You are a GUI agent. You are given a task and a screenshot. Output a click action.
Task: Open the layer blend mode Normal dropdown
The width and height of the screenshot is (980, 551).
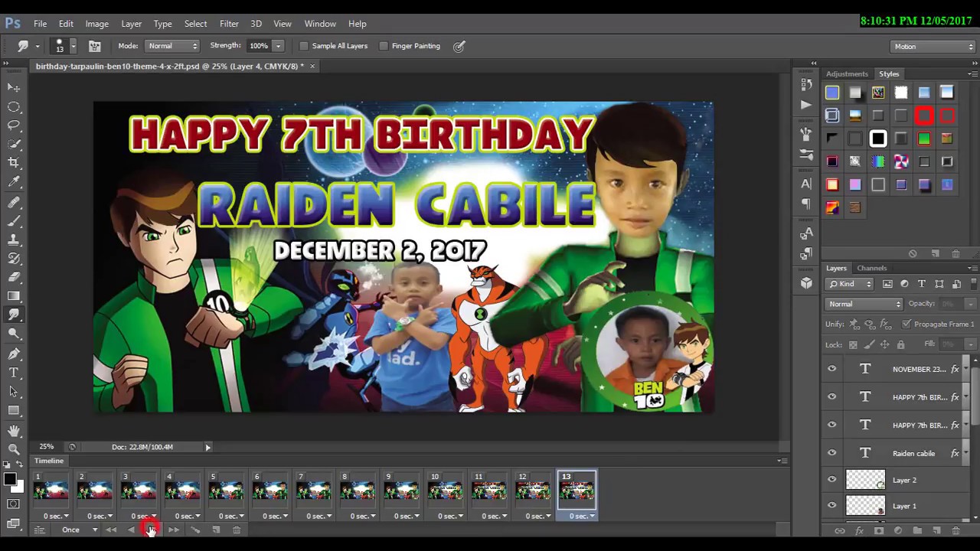tap(865, 304)
